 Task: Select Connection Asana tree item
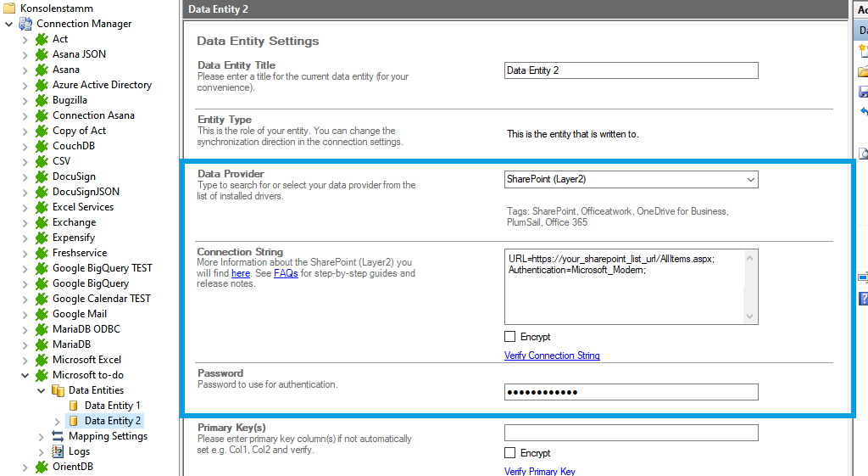point(93,115)
